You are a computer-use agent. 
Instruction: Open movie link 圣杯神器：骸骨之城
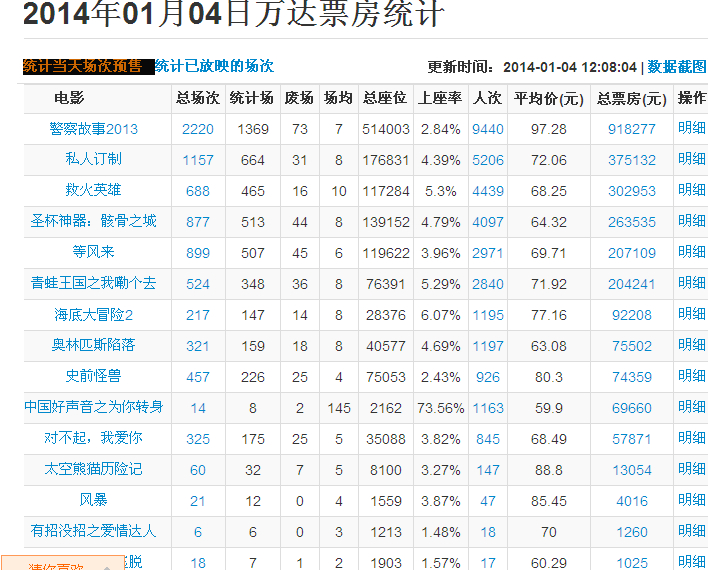[93, 221]
